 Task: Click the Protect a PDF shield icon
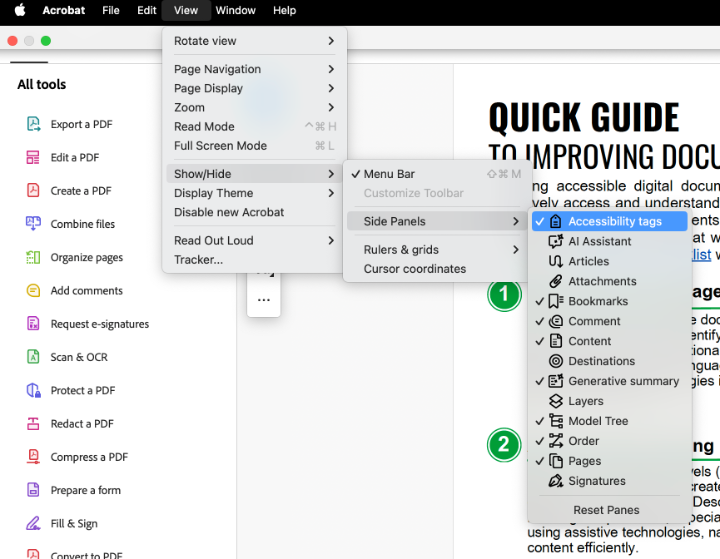click(x=33, y=390)
